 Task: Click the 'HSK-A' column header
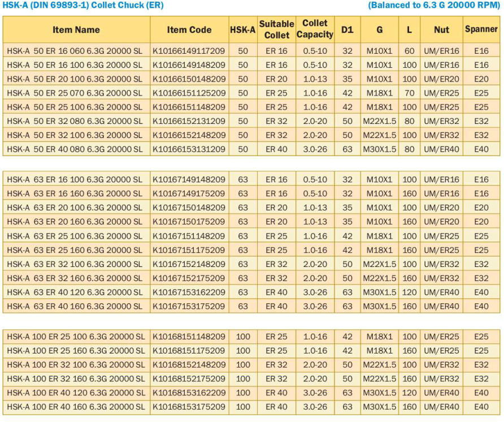(243, 29)
